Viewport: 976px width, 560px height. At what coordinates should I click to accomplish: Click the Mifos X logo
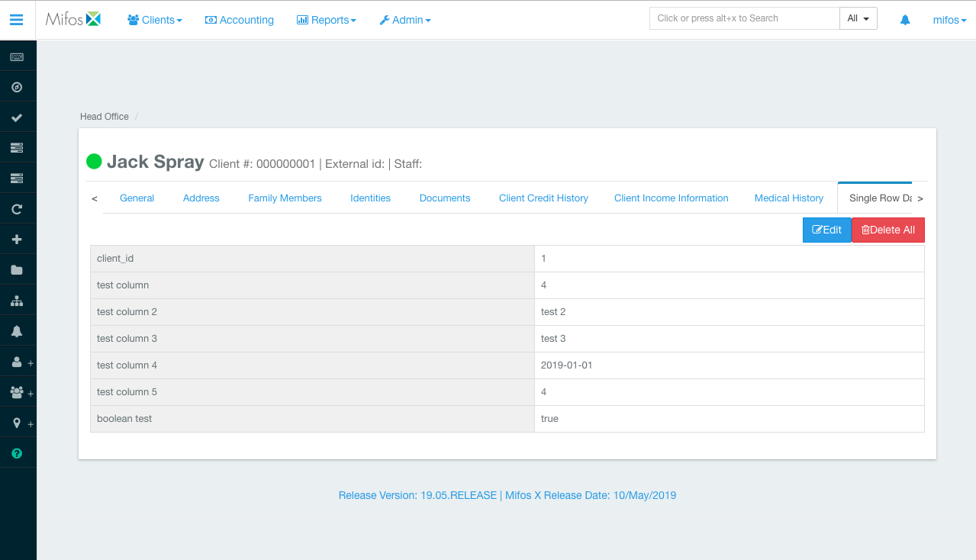(73, 19)
